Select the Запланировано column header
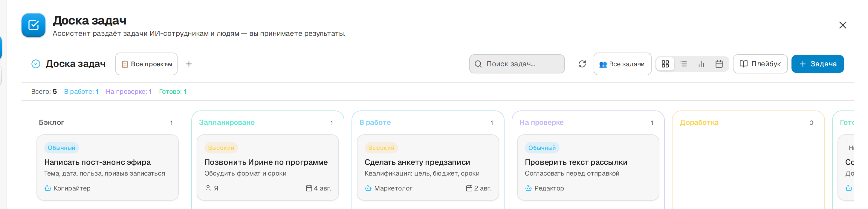Viewport: 868px width, 209px height. 227,122
